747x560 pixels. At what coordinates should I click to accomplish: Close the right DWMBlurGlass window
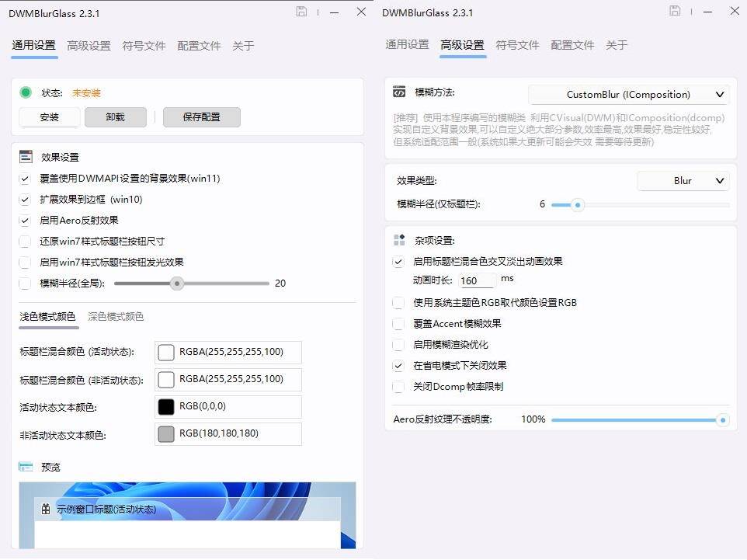[x=735, y=10]
